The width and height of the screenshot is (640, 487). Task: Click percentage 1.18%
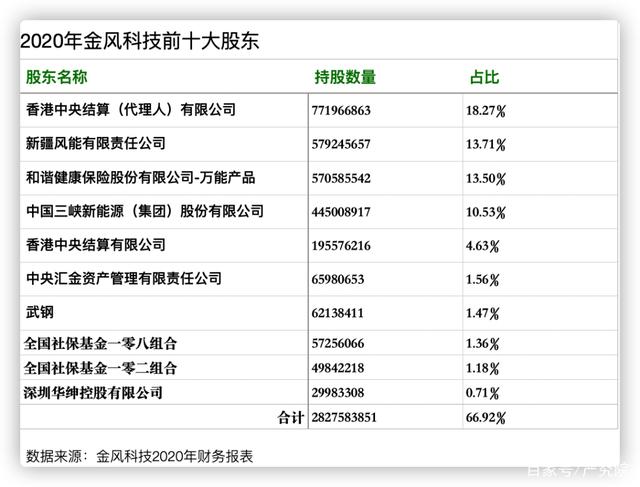pyautogui.click(x=482, y=368)
